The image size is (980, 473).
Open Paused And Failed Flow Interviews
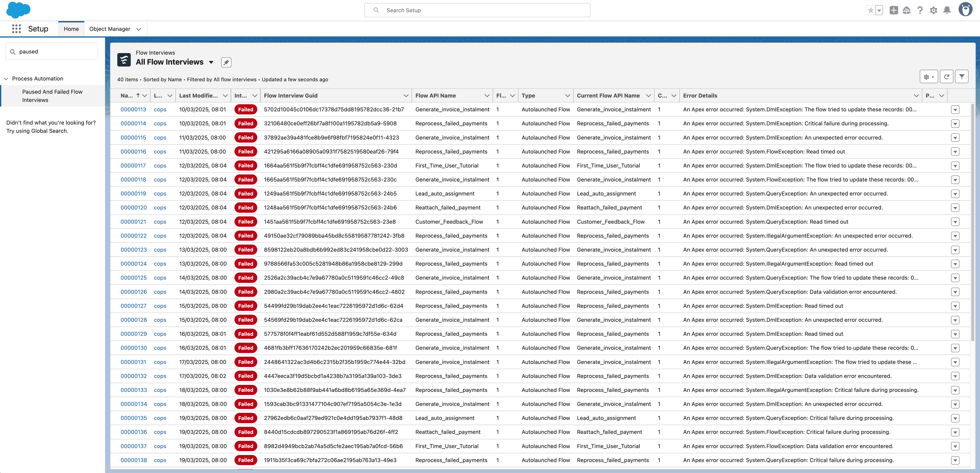coord(52,96)
